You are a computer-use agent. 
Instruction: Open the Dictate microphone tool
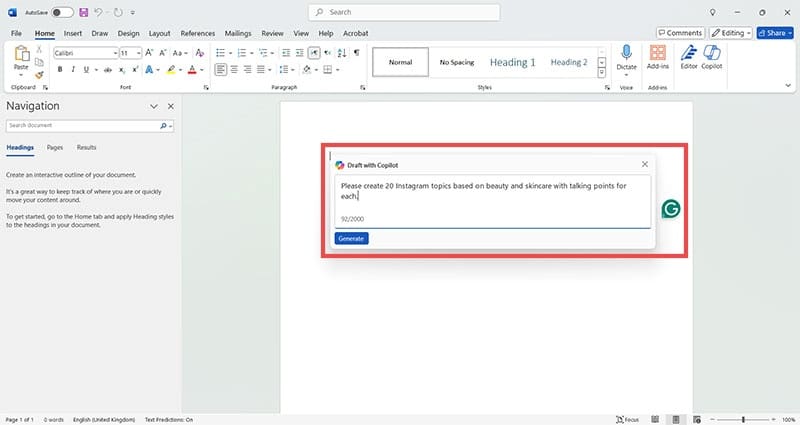627,57
